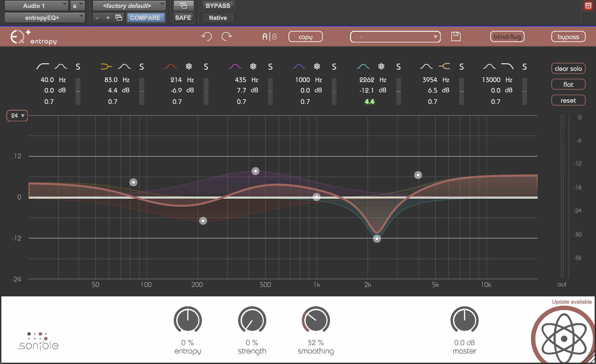Click the Pro Tools plugin window icon
Viewport: 596px width, 364px height.
point(184,6)
